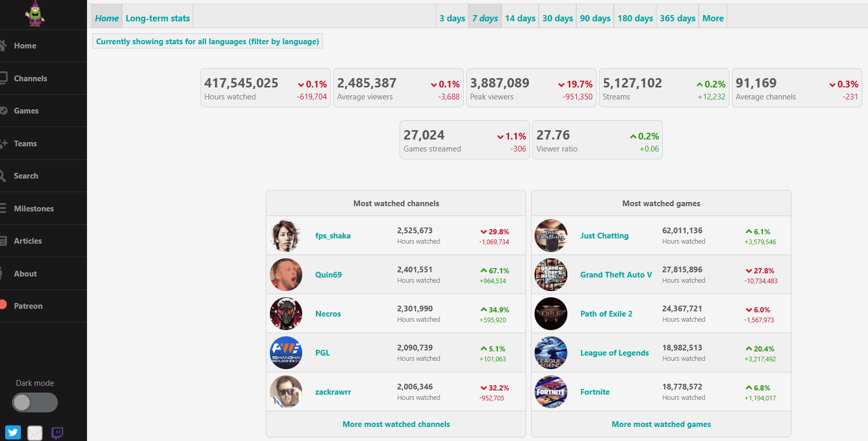The image size is (868, 441).
Task: Open the Fortnite game link
Action: click(x=595, y=392)
